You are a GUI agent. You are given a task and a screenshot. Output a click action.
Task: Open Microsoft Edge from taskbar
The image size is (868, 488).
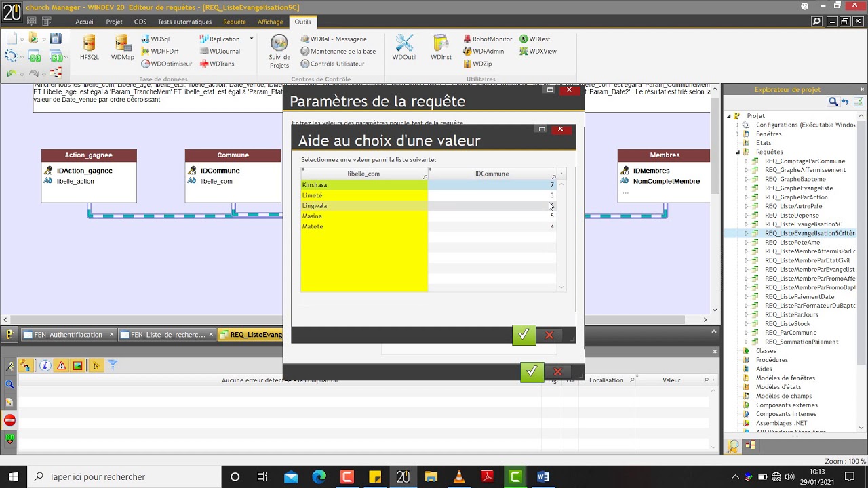point(319,477)
